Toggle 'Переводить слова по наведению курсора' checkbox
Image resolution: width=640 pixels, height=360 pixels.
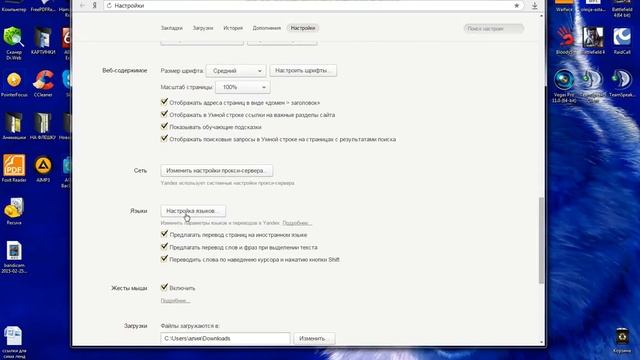point(164,258)
